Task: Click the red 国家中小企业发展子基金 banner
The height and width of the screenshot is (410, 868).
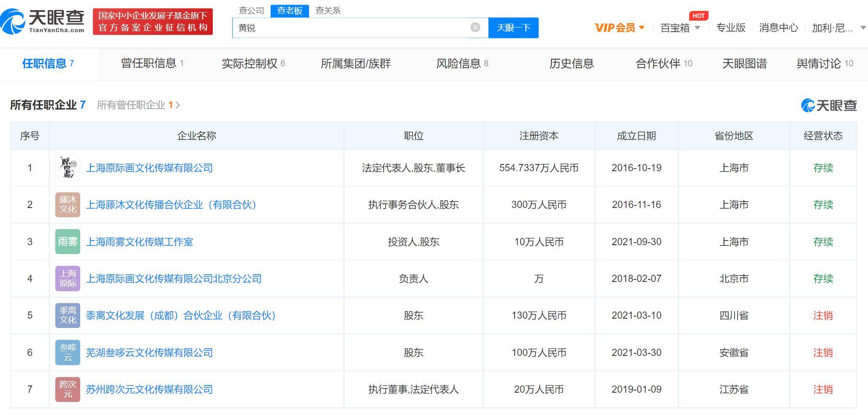Action: pos(153,22)
